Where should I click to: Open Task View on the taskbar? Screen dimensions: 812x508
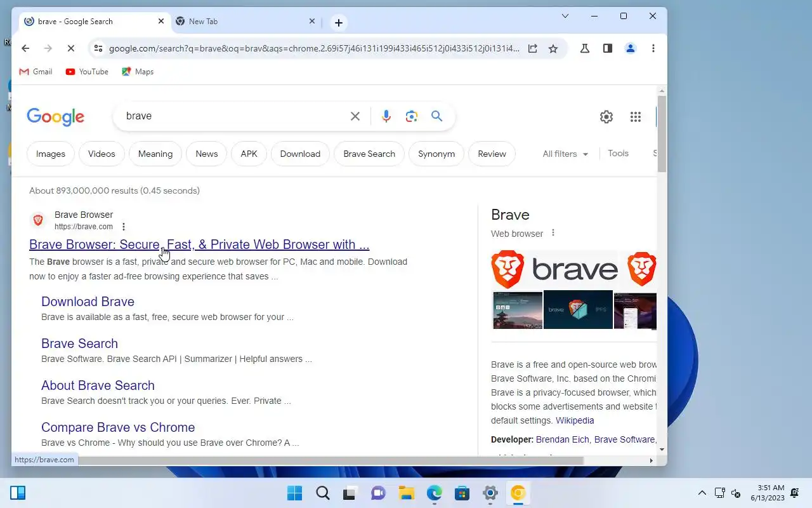tap(350, 493)
